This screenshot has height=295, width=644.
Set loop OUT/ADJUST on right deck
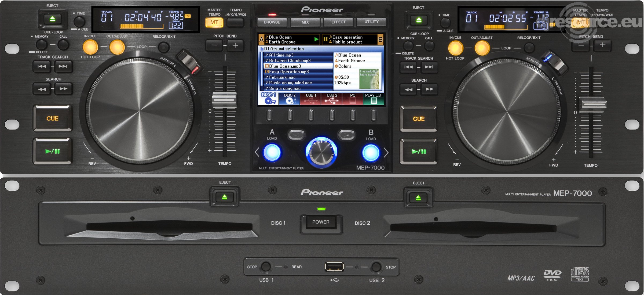(482, 48)
